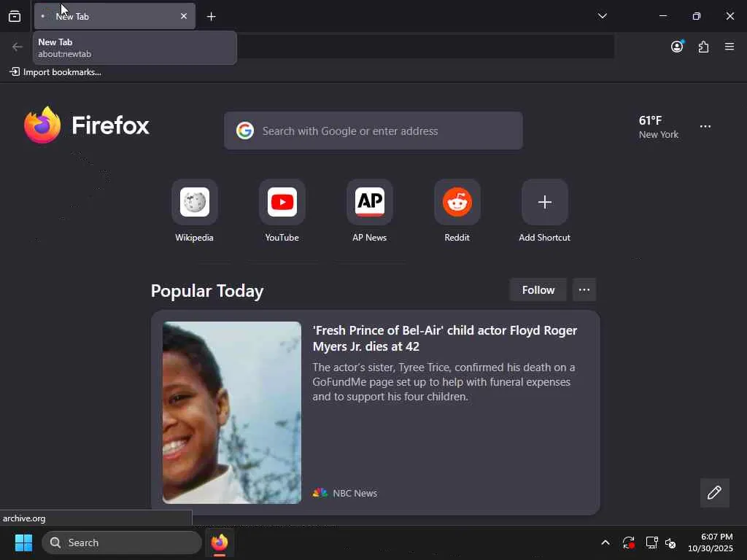Follow the Popular Today section

click(x=538, y=290)
